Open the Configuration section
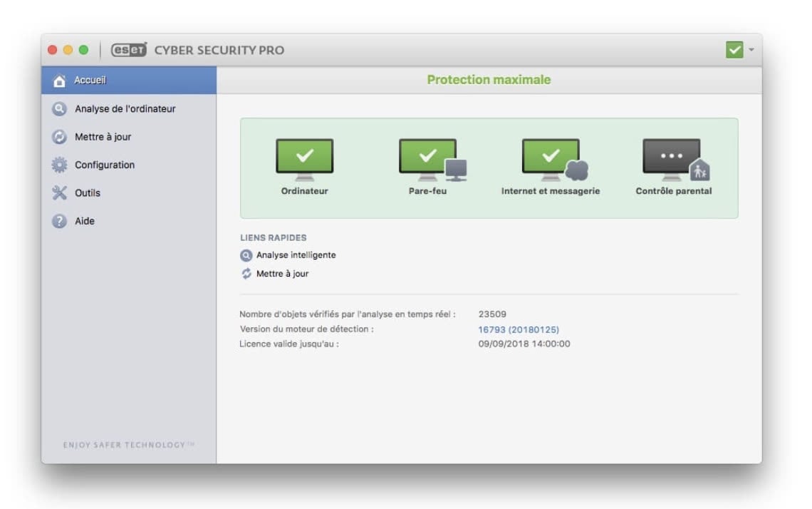The height and width of the screenshot is (509, 812). coord(129,165)
